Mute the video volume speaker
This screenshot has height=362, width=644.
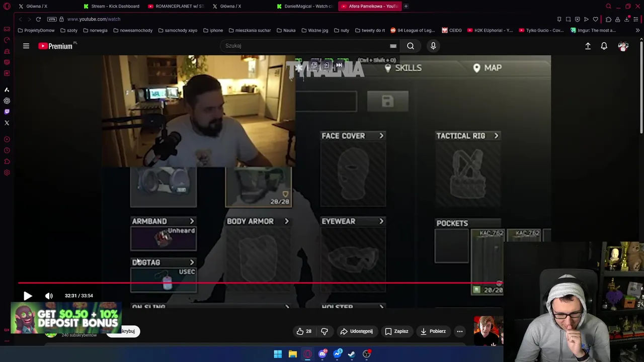pyautogui.click(x=49, y=296)
